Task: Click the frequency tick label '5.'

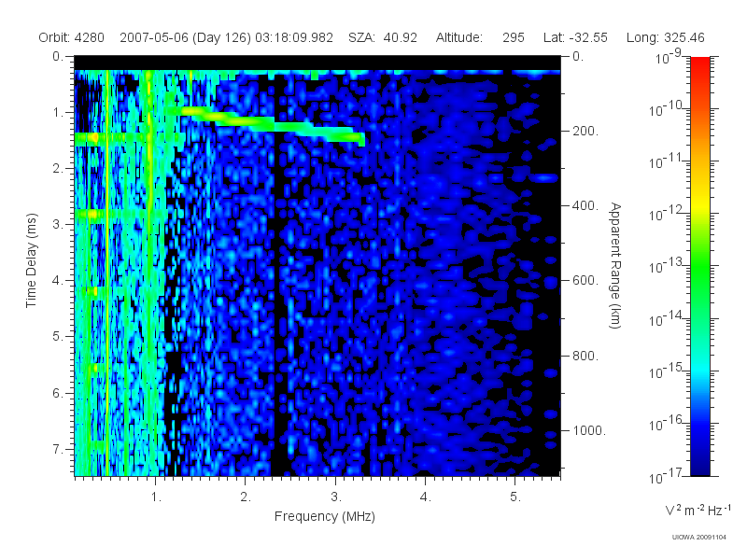Action: click(x=515, y=497)
